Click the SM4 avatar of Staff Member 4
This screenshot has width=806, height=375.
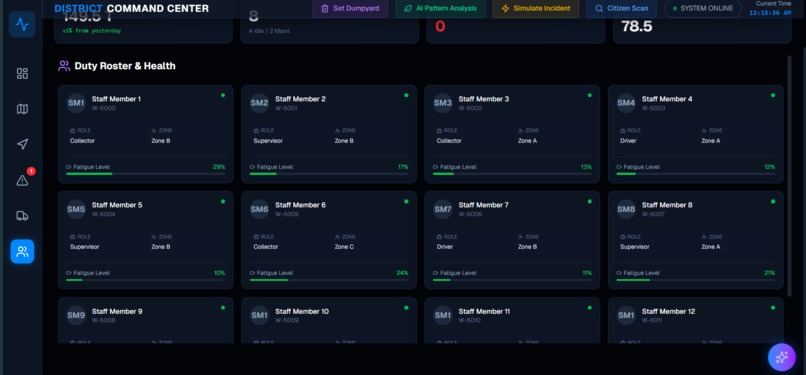coord(626,103)
